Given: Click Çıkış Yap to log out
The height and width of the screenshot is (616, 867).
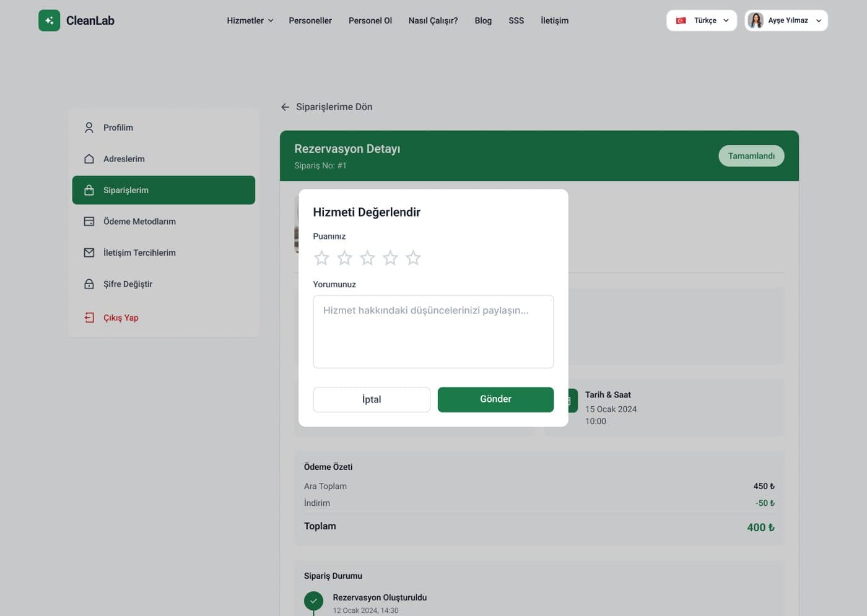Looking at the screenshot, I should [163, 318].
